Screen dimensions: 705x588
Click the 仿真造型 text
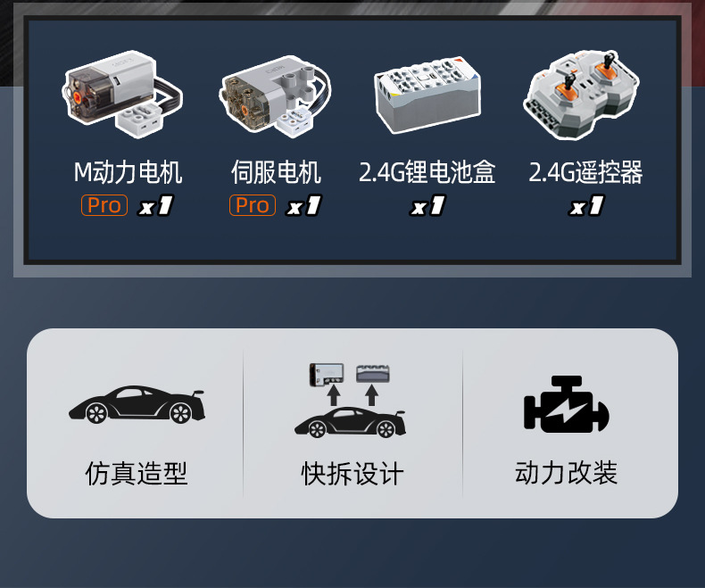coord(137,473)
